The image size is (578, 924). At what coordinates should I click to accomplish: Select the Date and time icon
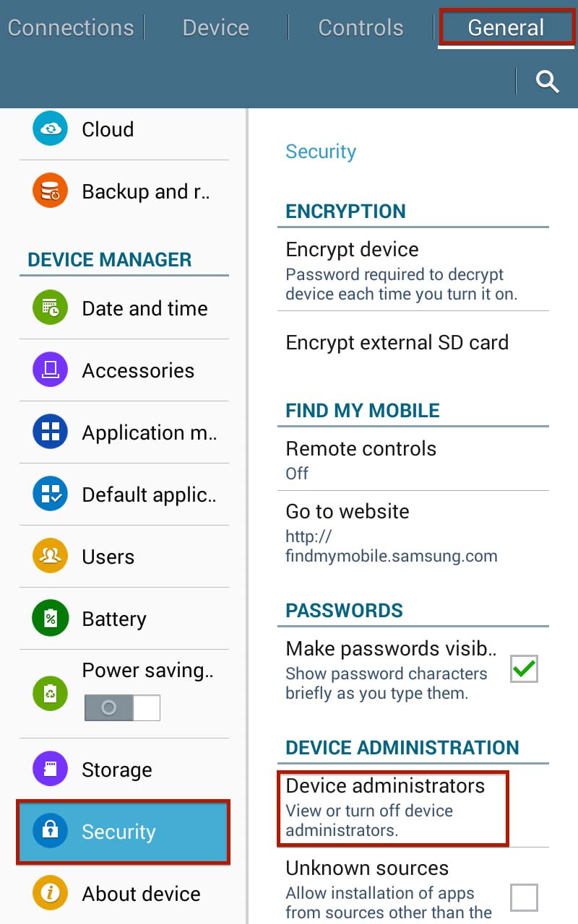[50, 308]
